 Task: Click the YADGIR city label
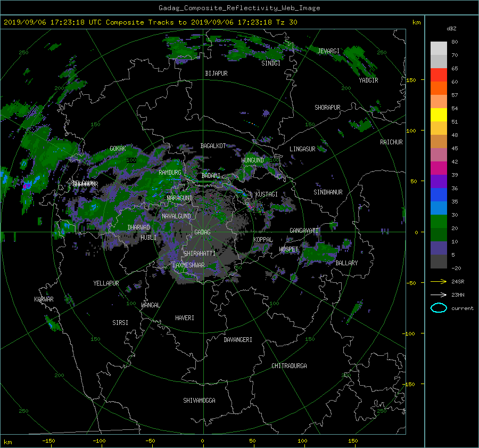[x=368, y=80]
